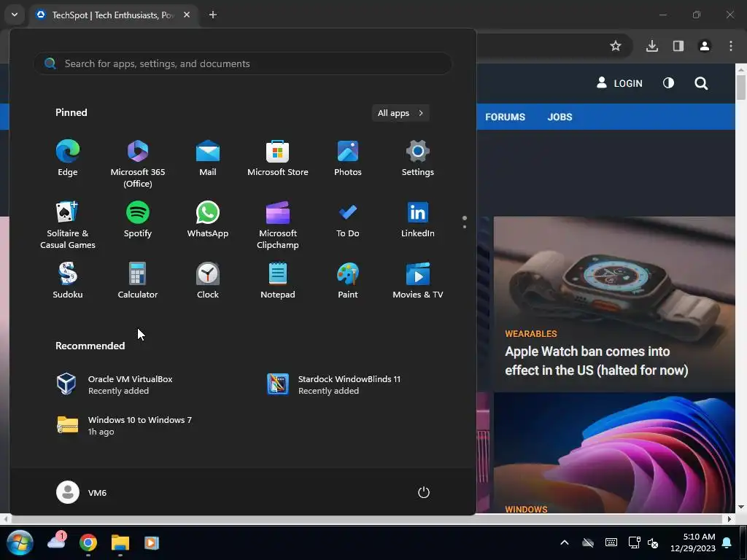This screenshot has height=560, width=747.
Task: Open WhatsApp pinned app
Action: click(x=208, y=219)
